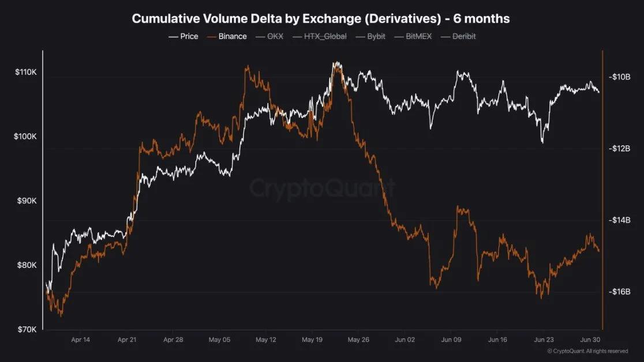Select the Apr 14 x-axis date label
Image resolution: width=644 pixels, height=362 pixels.
tap(81, 340)
